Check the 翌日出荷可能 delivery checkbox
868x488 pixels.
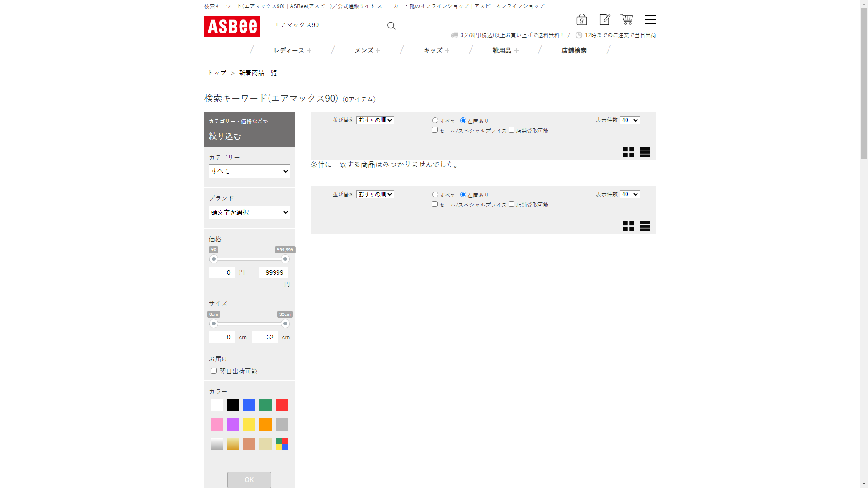213,371
